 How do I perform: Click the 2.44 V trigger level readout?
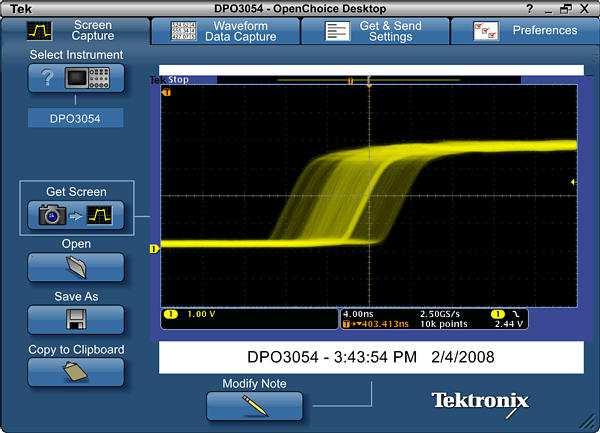pos(509,324)
